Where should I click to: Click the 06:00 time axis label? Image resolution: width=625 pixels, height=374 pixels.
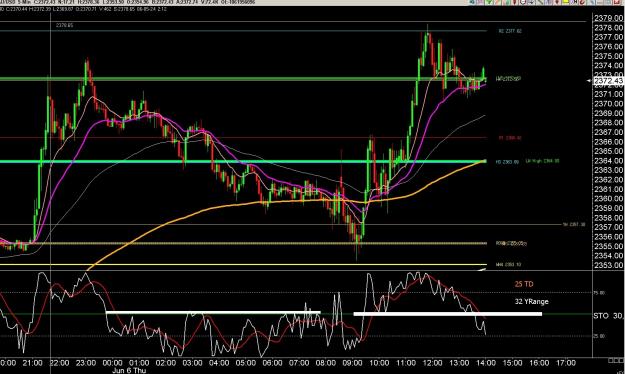273,363
